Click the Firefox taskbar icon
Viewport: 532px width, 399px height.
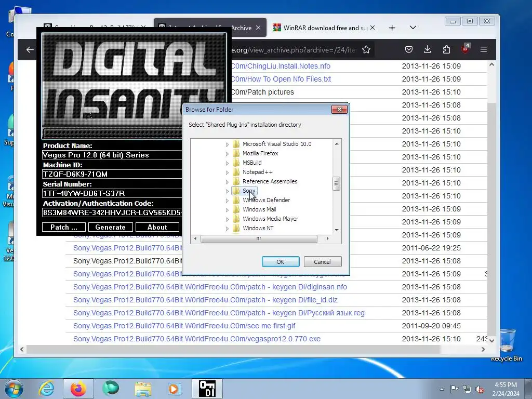tap(78, 389)
